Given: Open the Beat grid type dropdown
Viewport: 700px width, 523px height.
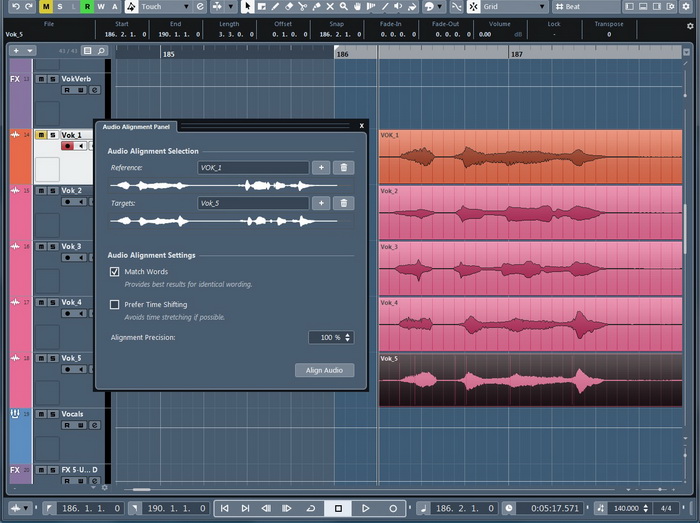Looking at the screenshot, I should (x=586, y=7).
